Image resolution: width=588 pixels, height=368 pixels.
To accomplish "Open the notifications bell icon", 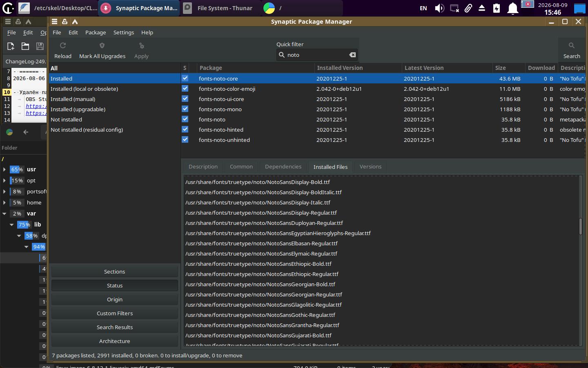I will [x=512, y=8].
